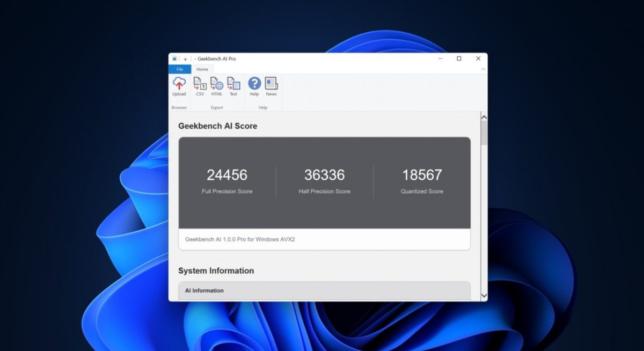Click the Quantized Score value 18567
Image resolution: width=644 pixels, height=351 pixels.
pos(422,175)
